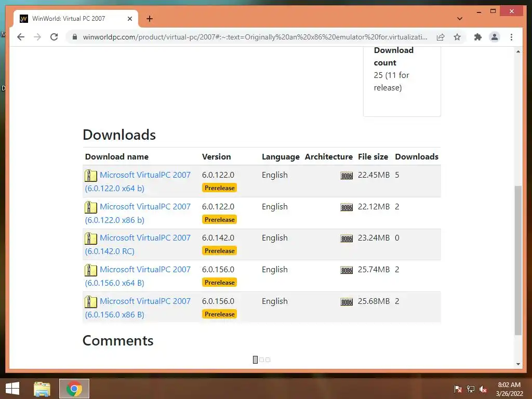Click the address bar URL
532x399 pixels.
click(255, 37)
